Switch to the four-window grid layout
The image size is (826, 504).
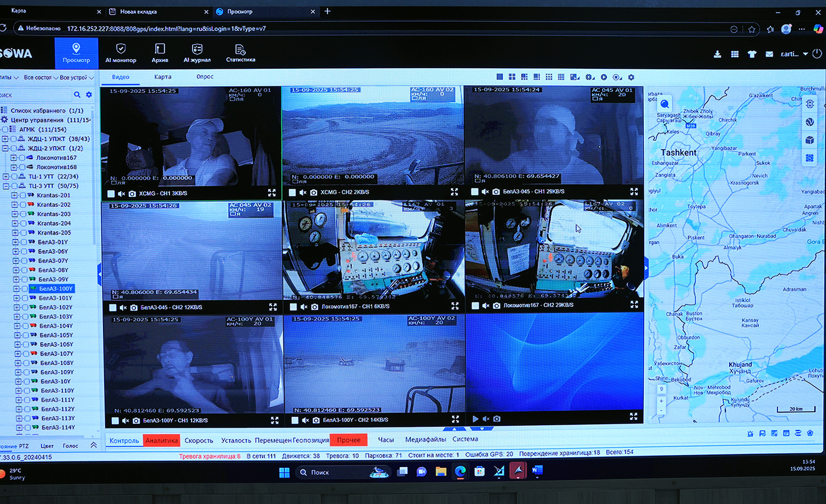pos(512,77)
